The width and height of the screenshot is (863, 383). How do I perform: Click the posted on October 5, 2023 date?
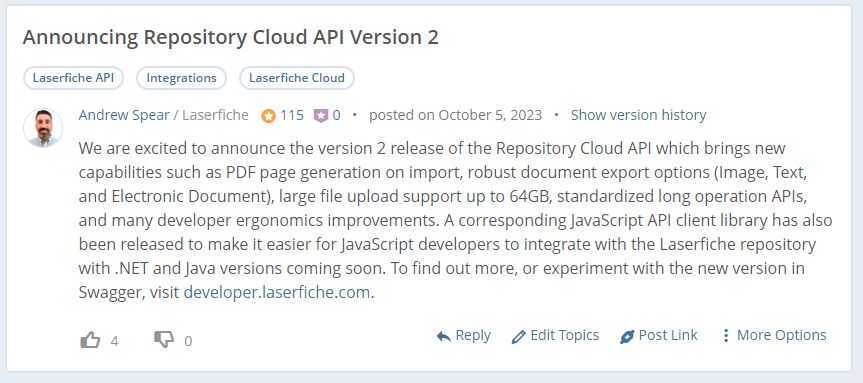(x=456, y=115)
